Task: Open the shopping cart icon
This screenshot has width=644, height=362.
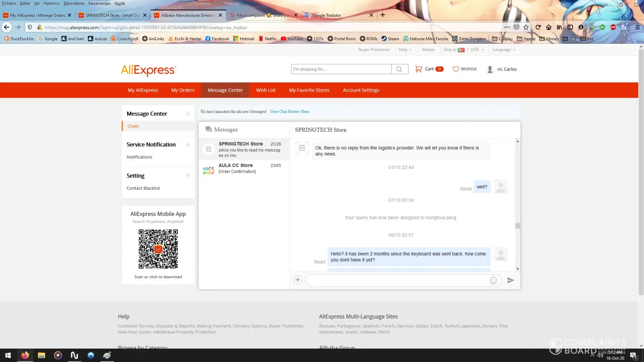Action: 418,69
